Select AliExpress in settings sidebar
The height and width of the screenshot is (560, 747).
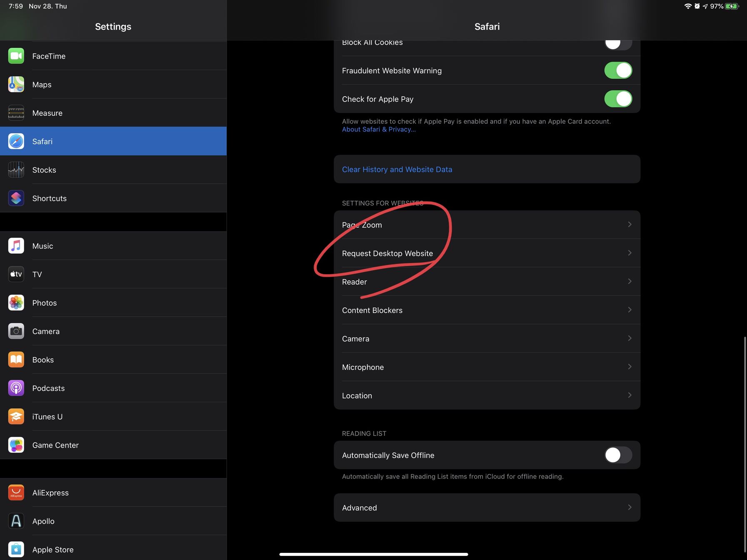(x=113, y=492)
